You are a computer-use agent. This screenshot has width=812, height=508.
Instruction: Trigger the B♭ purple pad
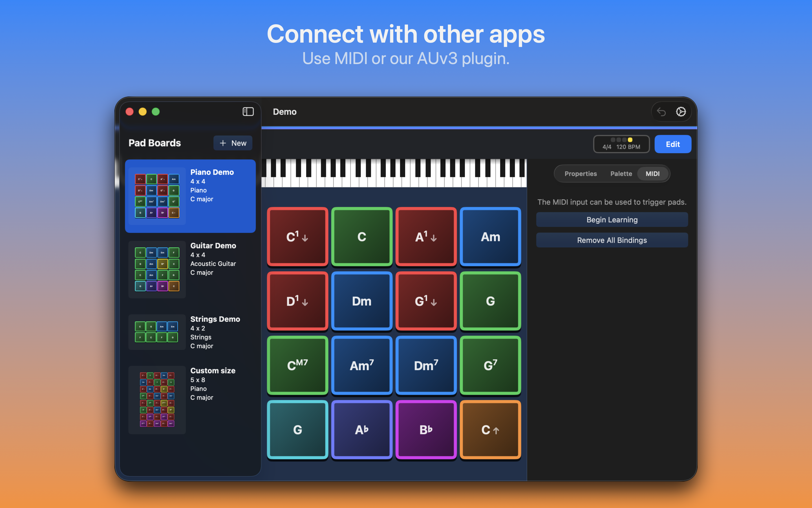(426, 430)
